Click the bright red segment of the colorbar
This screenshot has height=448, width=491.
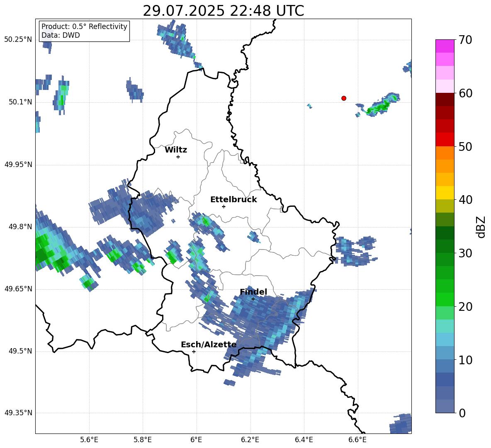pos(445,140)
